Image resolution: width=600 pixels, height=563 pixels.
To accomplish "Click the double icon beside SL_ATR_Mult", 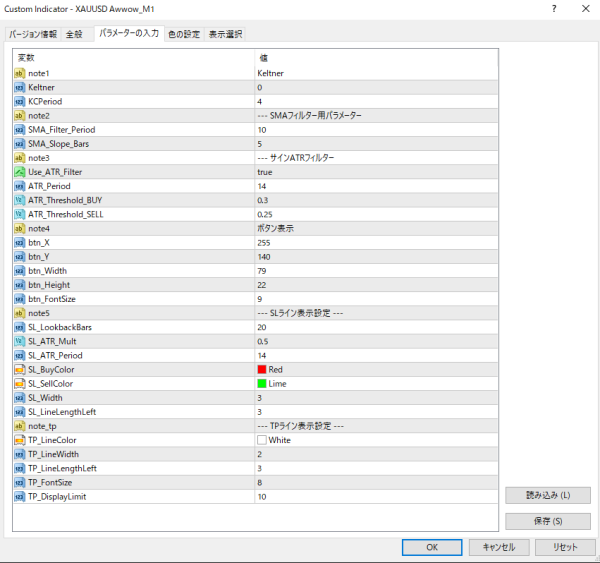I will tap(19, 341).
